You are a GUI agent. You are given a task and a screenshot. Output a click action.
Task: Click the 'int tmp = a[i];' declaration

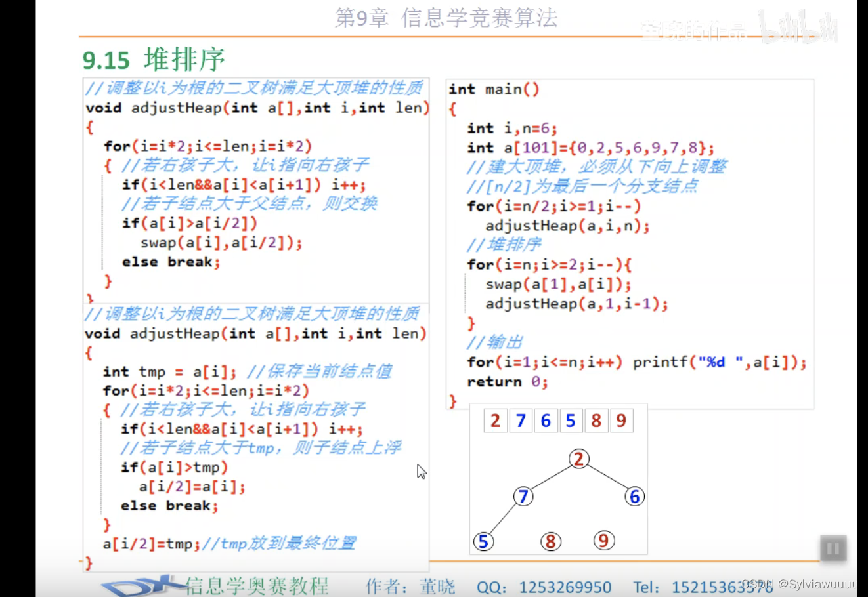coord(169,372)
